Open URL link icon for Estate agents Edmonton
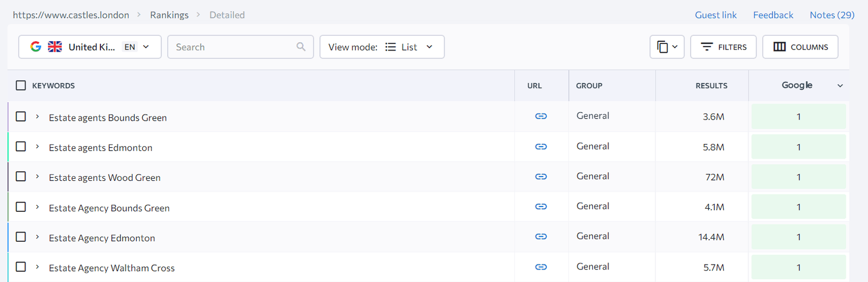 click(541, 147)
